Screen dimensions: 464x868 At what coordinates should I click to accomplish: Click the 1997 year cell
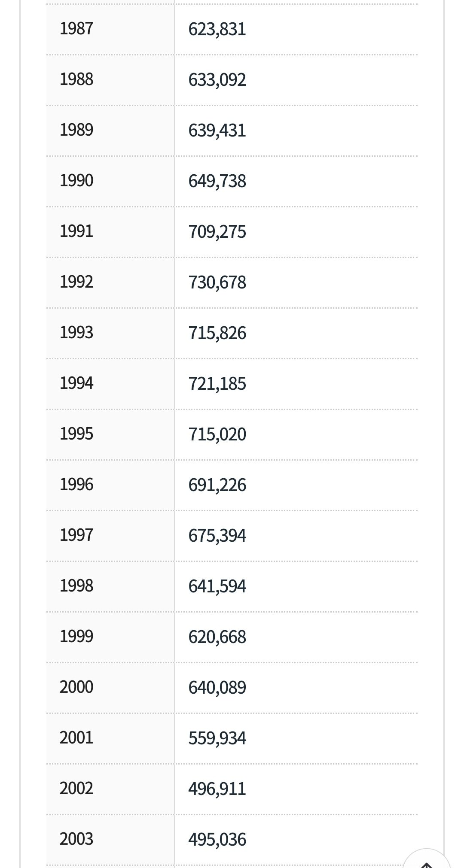110,536
